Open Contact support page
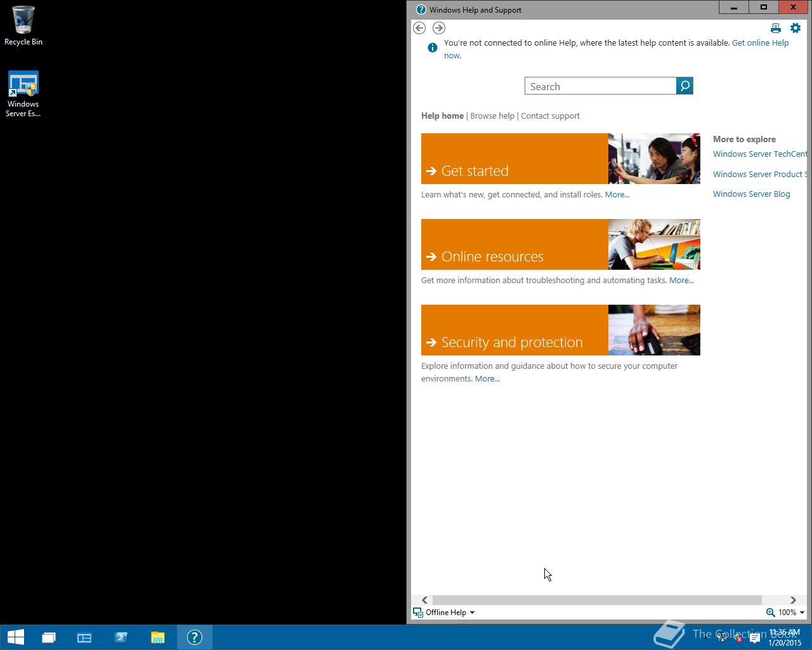 [x=550, y=116]
